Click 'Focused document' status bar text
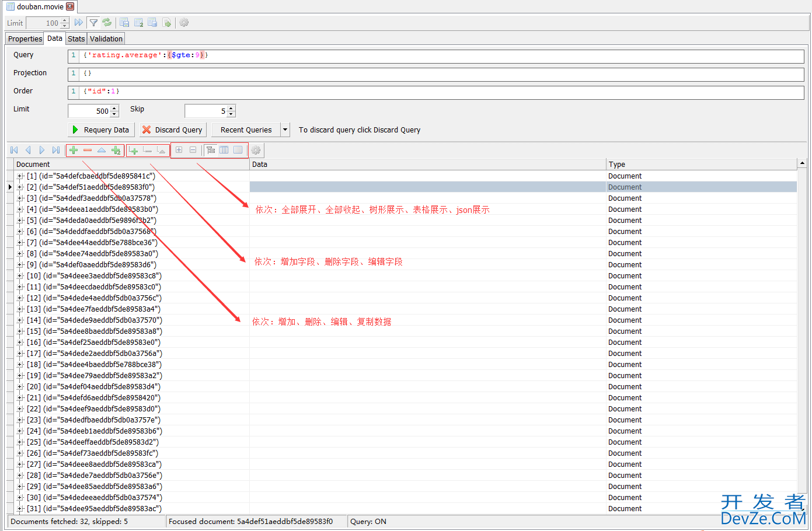Image resolution: width=812 pixels, height=531 pixels. coord(250,521)
